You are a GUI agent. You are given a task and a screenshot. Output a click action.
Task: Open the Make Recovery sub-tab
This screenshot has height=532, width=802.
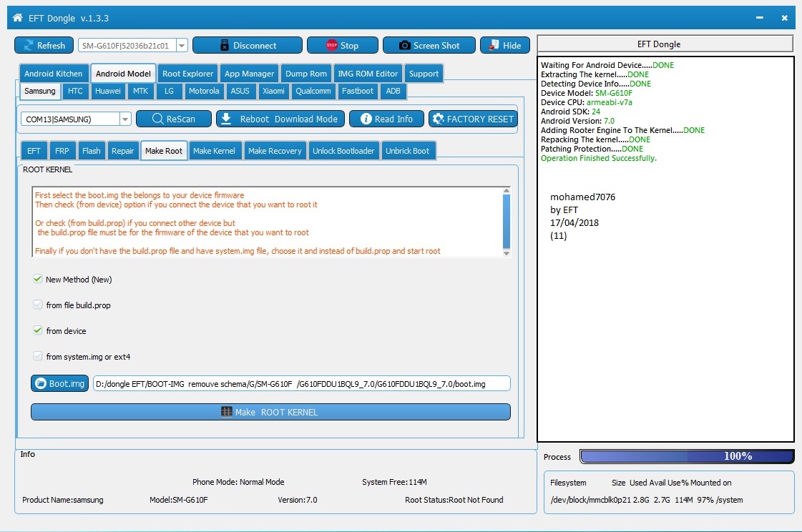point(275,151)
